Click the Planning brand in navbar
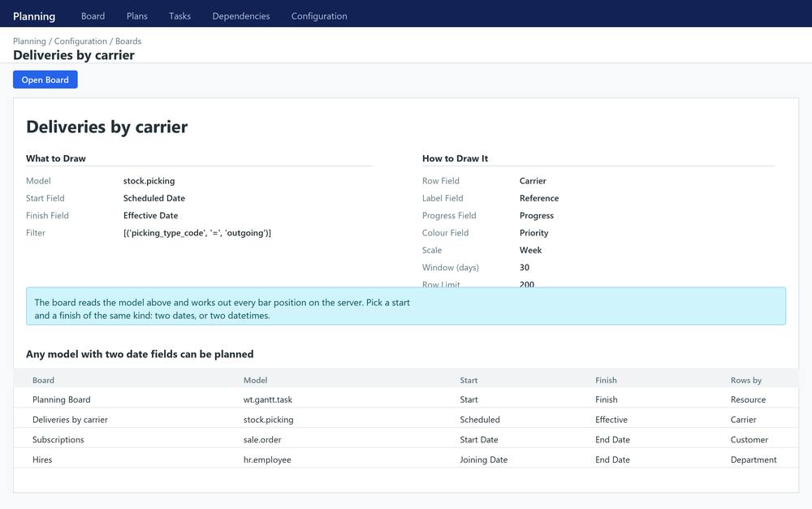812x509 pixels. (34, 16)
